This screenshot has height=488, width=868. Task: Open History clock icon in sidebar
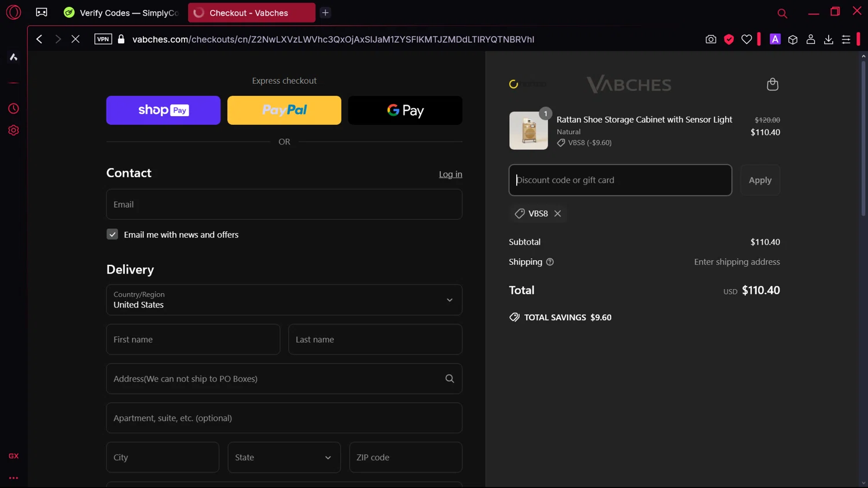click(13, 109)
